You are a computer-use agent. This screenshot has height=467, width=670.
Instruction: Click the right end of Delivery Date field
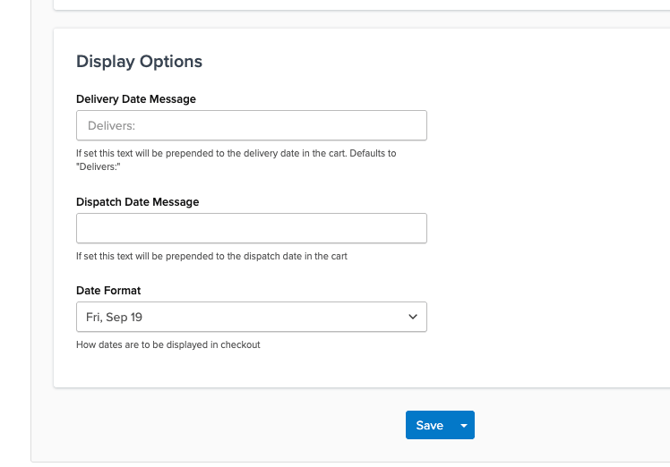pos(410,125)
